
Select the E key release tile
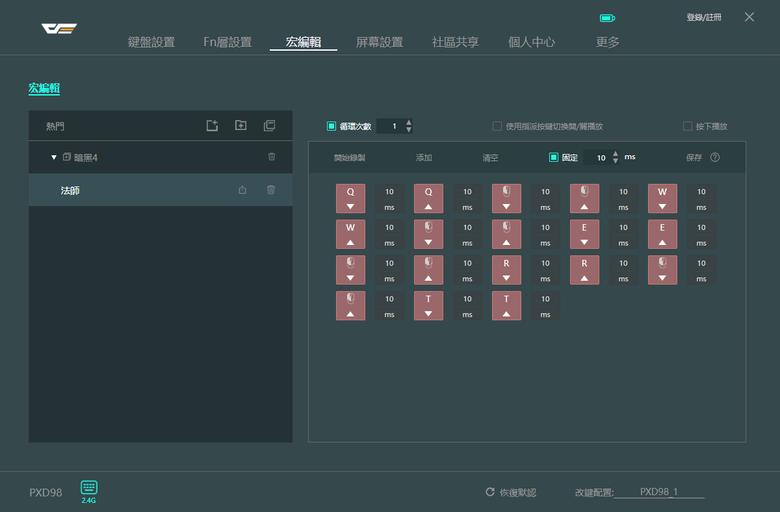[662, 234]
